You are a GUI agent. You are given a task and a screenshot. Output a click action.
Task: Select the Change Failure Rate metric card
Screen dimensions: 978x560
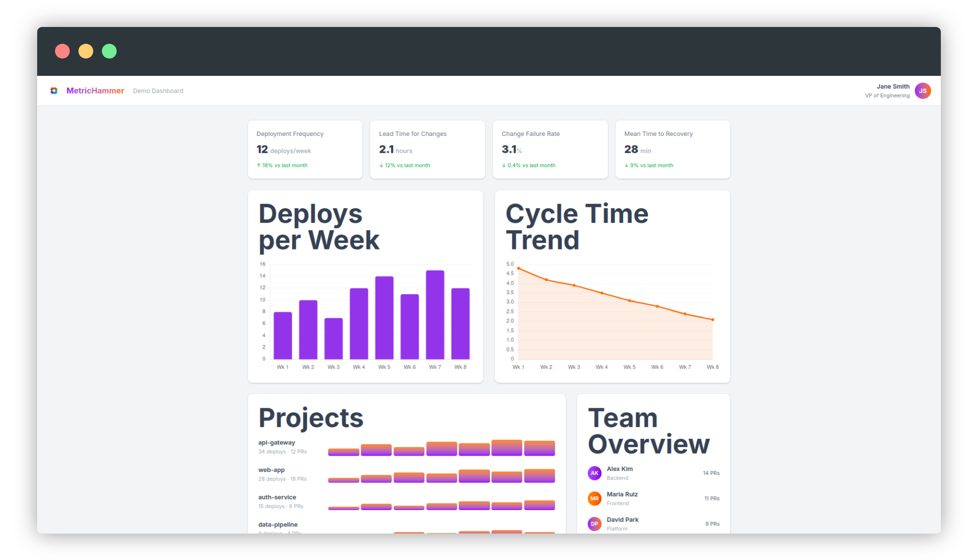point(550,149)
